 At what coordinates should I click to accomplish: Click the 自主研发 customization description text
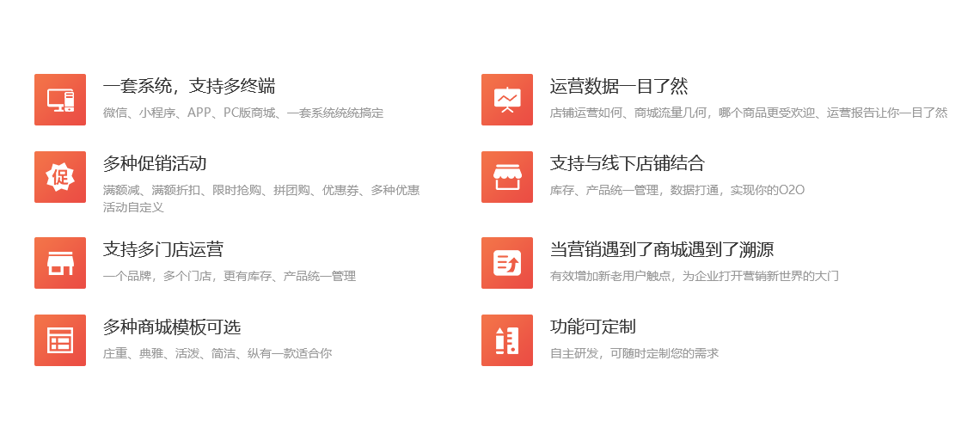tap(634, 353)
